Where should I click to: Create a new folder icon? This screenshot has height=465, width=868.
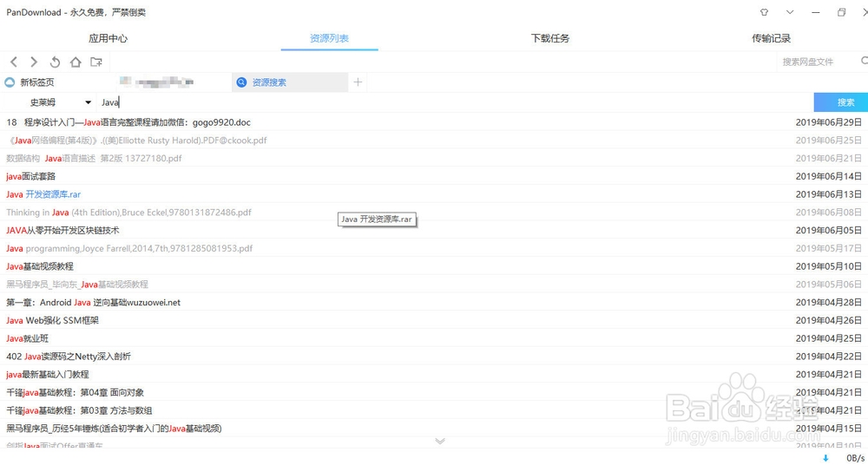click(x=96, y=62)
